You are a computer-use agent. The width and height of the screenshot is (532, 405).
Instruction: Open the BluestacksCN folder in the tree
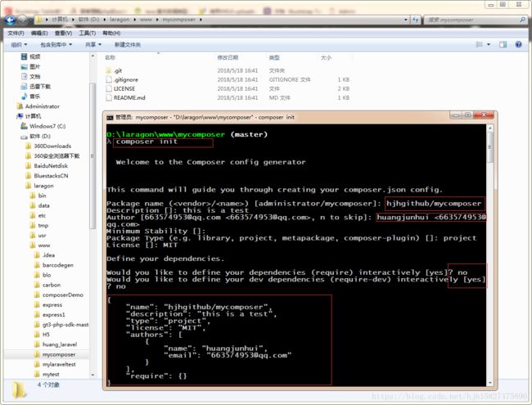[x=51, y=176]
